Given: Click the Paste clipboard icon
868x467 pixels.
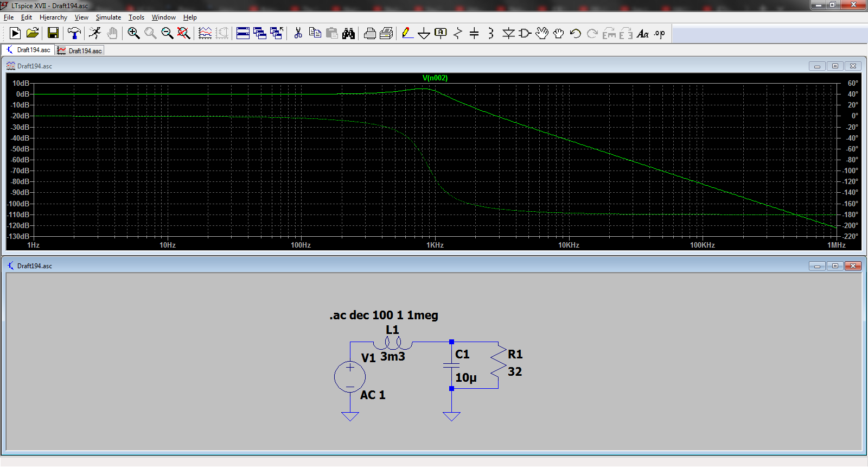Looking at the screenshot, I should point(331,33).
